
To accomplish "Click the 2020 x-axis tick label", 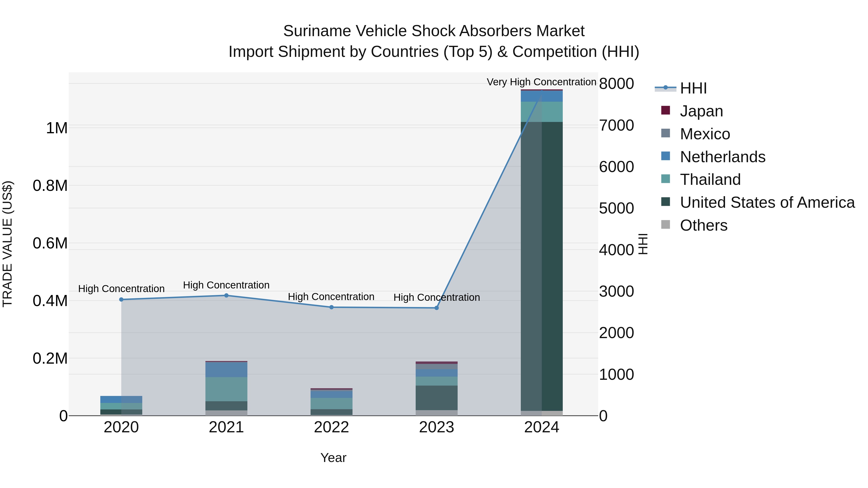I will click(121, 427).
